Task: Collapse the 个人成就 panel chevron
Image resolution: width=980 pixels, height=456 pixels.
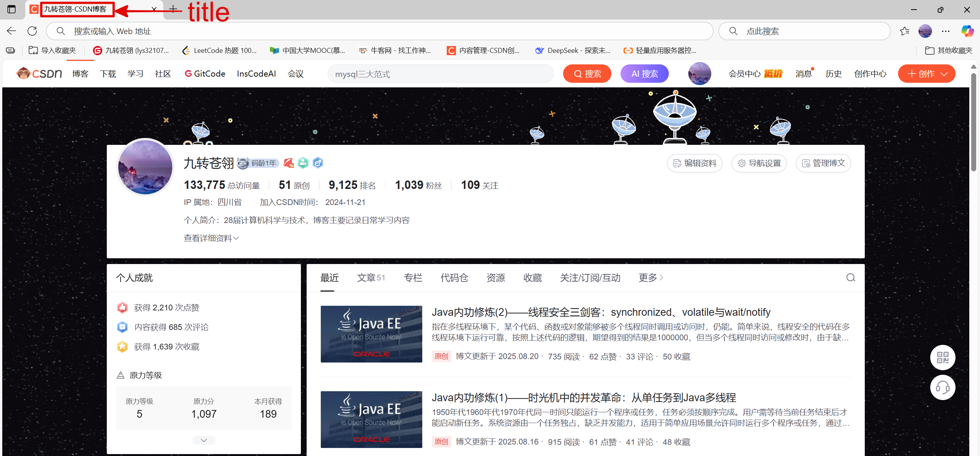Action: (203, 440)
